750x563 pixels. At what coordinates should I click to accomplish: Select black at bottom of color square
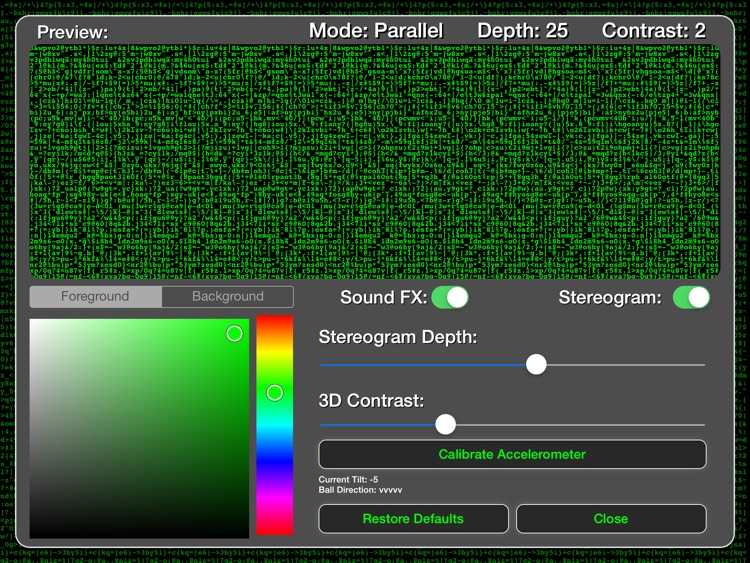[140, 535]
